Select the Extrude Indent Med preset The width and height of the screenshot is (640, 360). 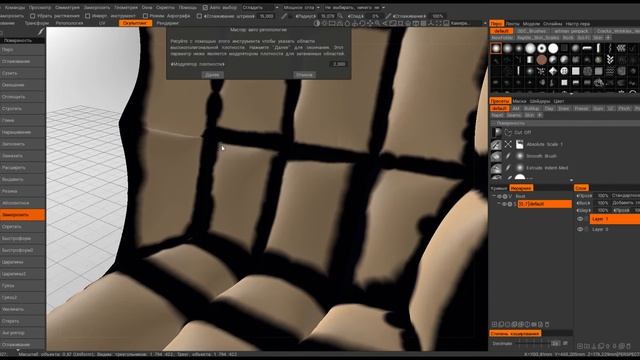[x=547, y=168]
